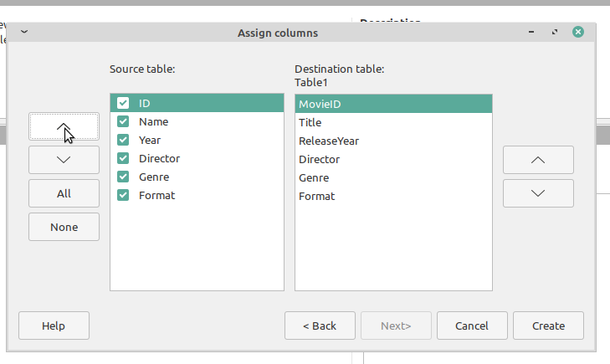Toggle the Genre source column checkbox
This screenshot has width=610, height=364.
pyautogui.click(x=123, y=177)
